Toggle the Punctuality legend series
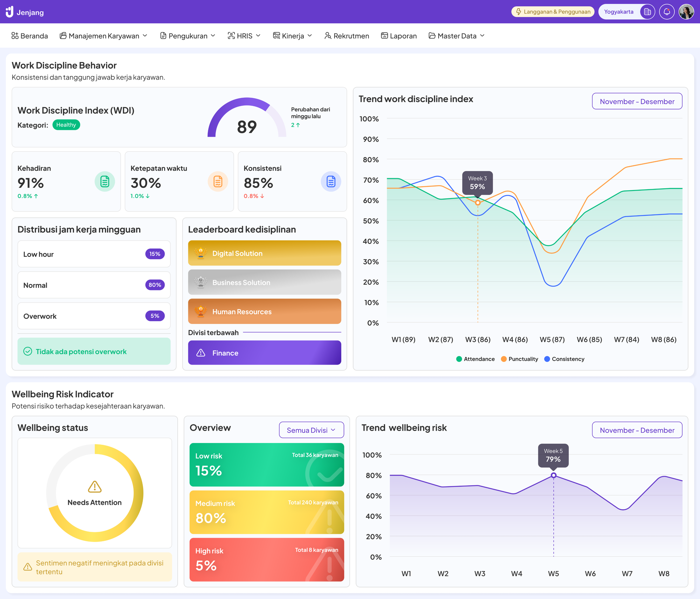This screenshot has height=599, width=700. (519, 359)
